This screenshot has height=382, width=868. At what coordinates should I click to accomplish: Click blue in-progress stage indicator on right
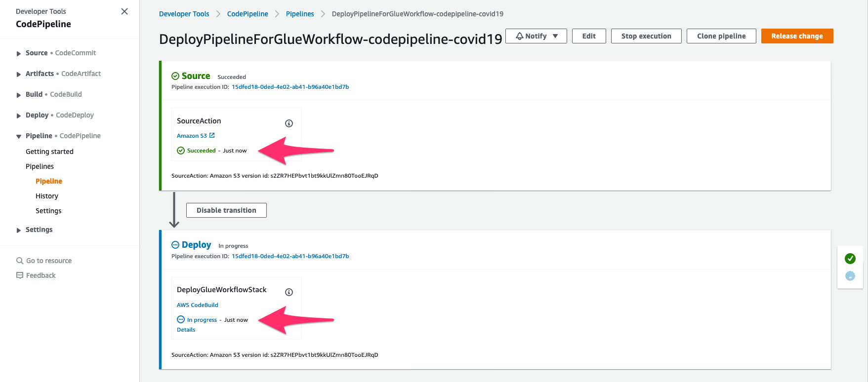[x=850, y=276]
